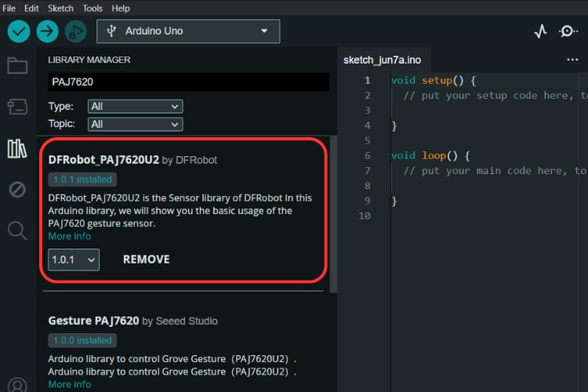
Task: Start debugging with the Debug button
Action: 76,31
